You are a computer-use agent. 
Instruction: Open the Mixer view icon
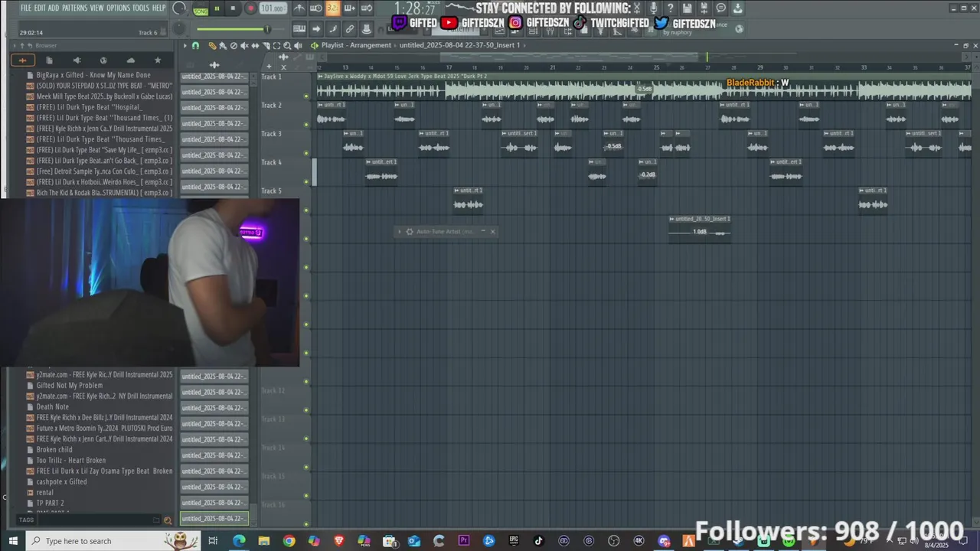point(367,29)
